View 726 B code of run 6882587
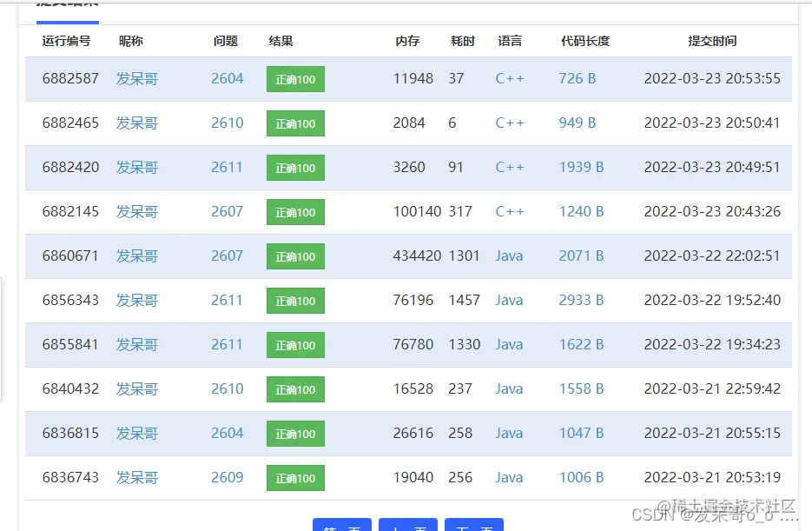 click(577, 79)
